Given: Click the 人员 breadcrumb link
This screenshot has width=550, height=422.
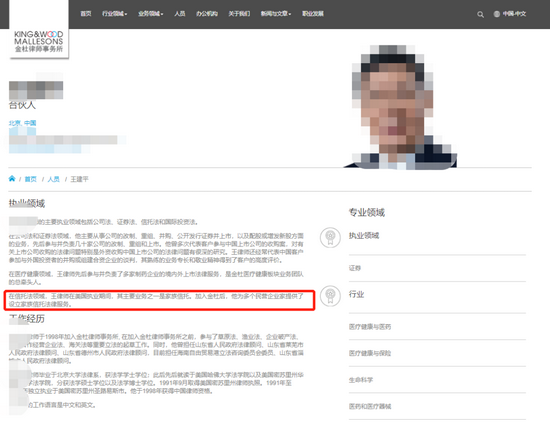Looking at the screenshot, I should (54, 179).
